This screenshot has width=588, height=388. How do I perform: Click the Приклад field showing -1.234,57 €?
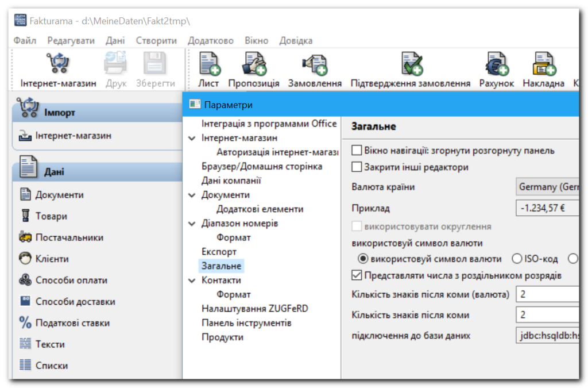point(547,208)
